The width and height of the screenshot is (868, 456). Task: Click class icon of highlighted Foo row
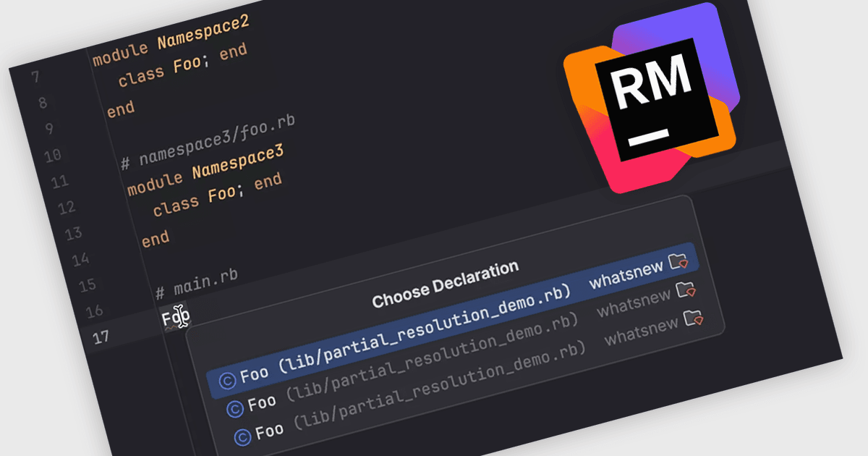coord(229,380)
